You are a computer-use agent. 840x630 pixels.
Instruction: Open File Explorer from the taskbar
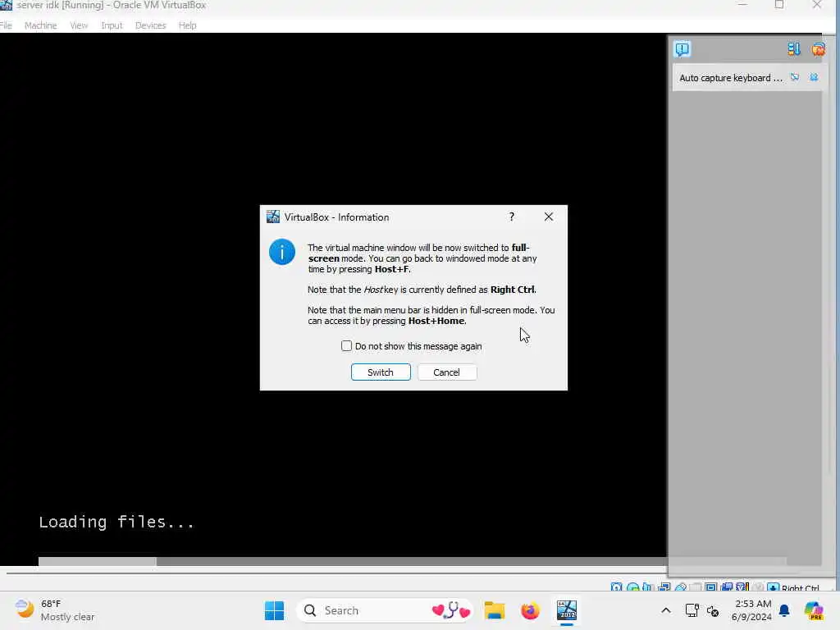pyautogui.click(x=495, y=610)
